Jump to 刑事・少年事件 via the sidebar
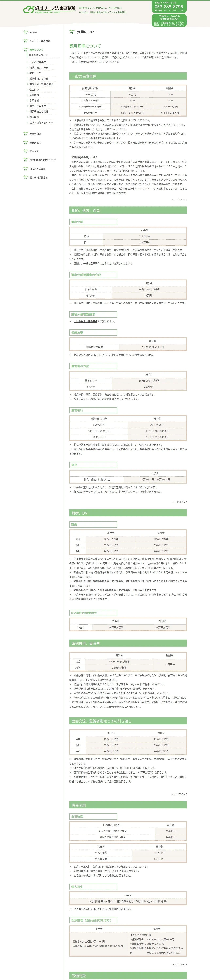210x980 pixels. pos(38,106)
